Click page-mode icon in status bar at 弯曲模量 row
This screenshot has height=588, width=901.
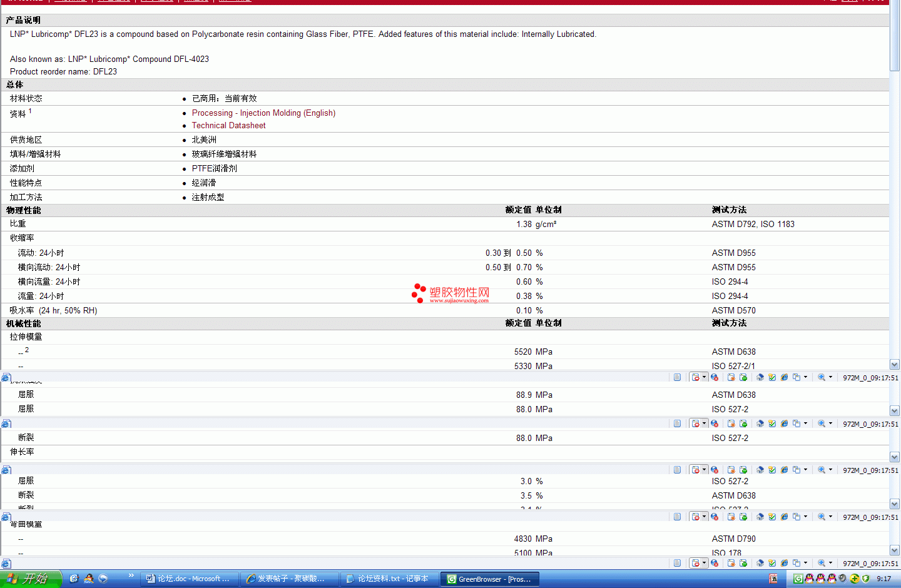pos(677,517)
